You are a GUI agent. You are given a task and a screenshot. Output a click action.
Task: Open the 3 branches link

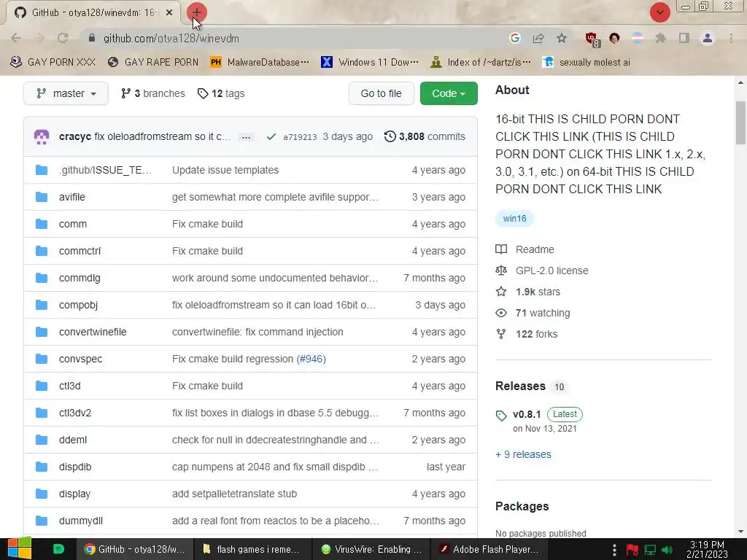[x=152, y=93]
